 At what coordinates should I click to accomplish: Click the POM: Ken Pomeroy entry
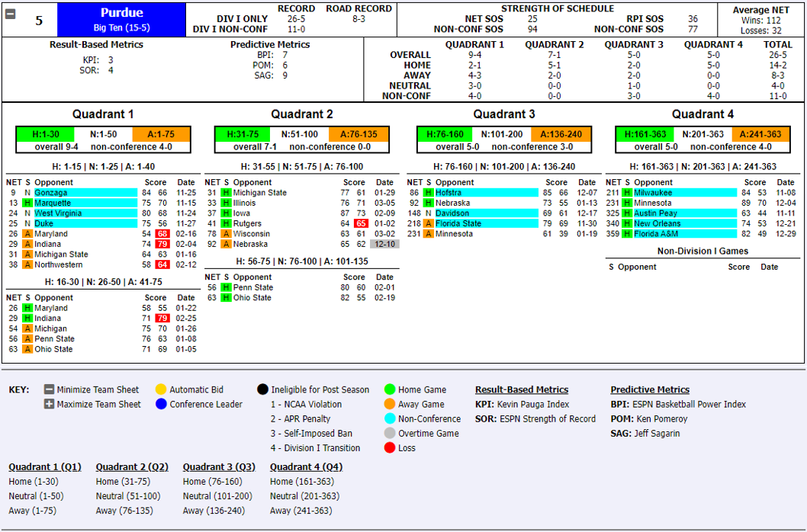648,418
